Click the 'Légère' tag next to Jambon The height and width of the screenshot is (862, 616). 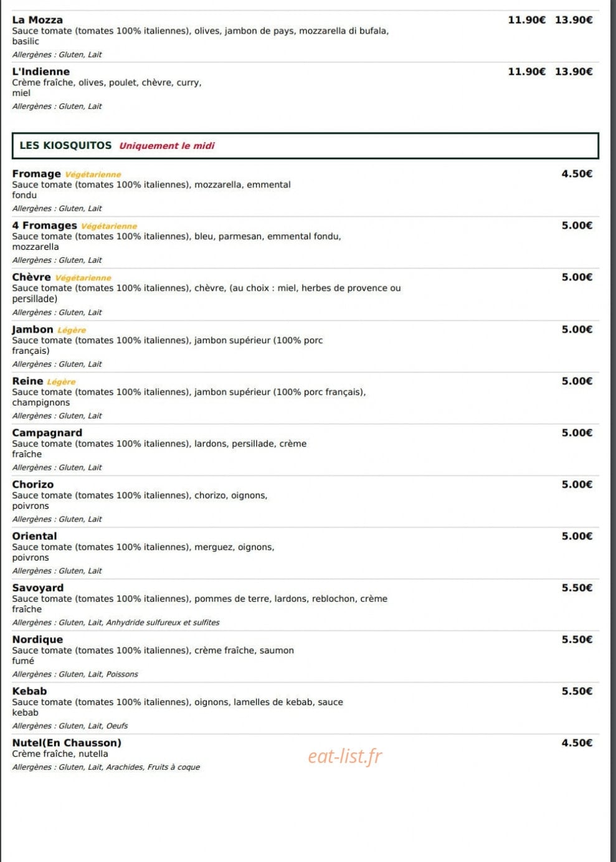point(72,331)
